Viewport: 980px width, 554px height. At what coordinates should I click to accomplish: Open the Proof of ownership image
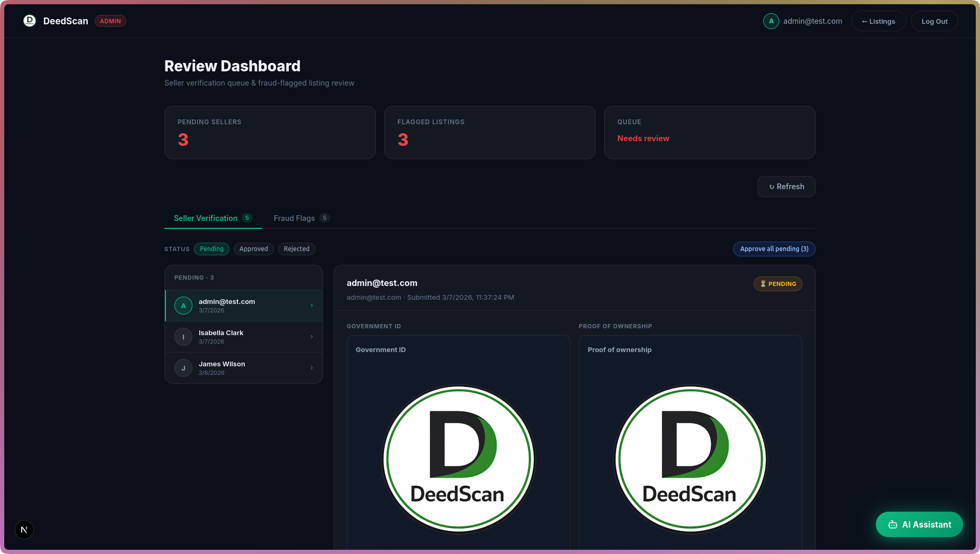(690, 459)
